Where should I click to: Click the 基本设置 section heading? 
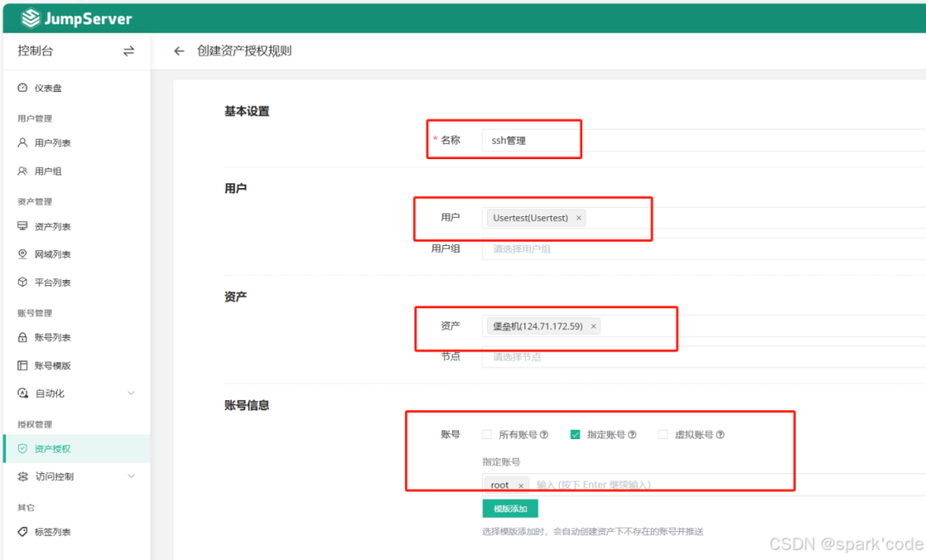pos(247,111)
